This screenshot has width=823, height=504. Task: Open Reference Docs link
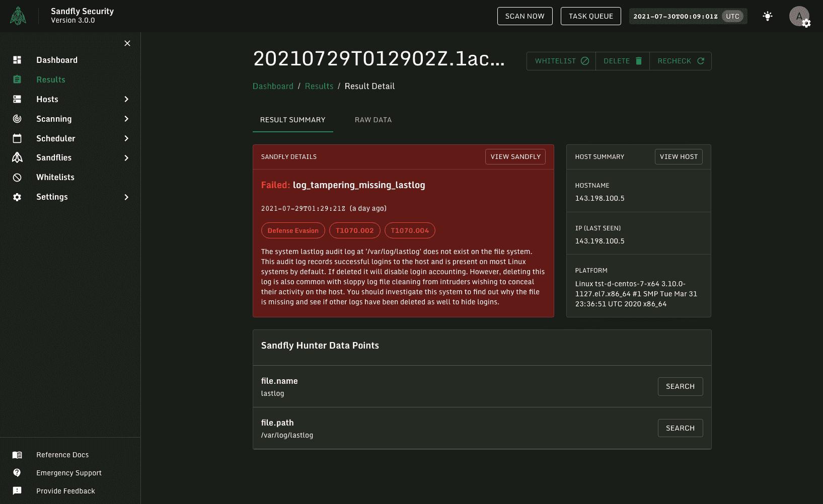point(62,455)
